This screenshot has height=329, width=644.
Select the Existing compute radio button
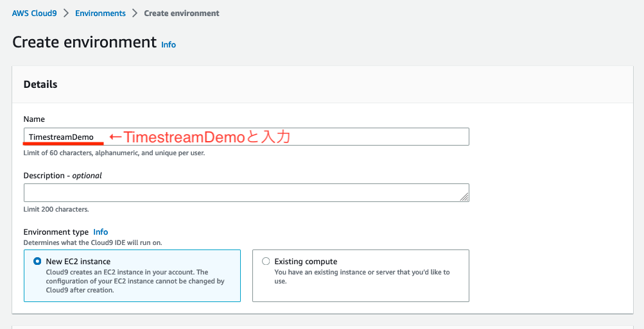[266, 261]
